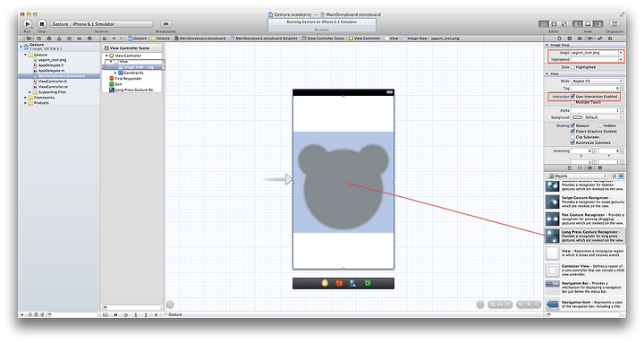Image resolution: width=644 pixels, height=343 pixels.
Task: Select Swipe Gesture Recognizer library item
Action: [585, 202]
